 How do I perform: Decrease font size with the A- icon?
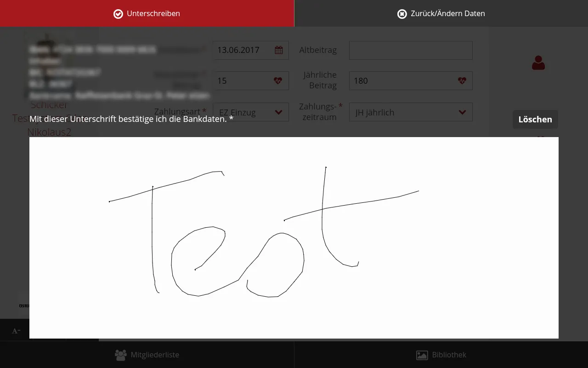click(16, 331)
